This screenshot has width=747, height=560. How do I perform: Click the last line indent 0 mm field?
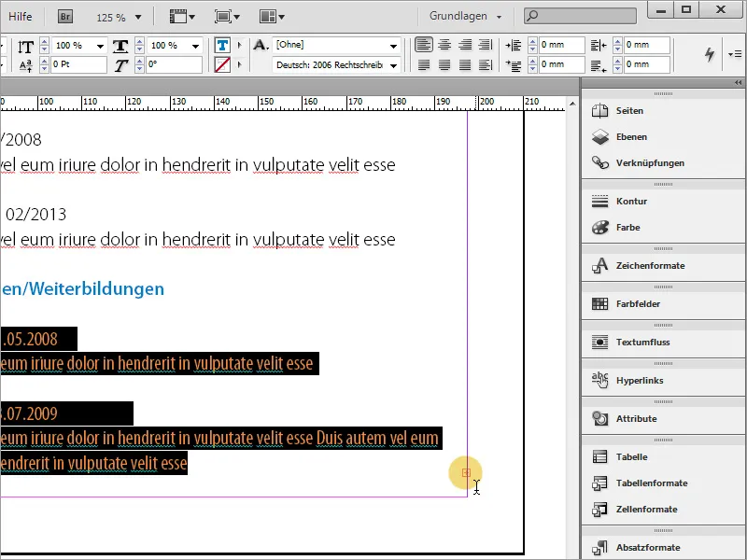[x=647, y=64]
